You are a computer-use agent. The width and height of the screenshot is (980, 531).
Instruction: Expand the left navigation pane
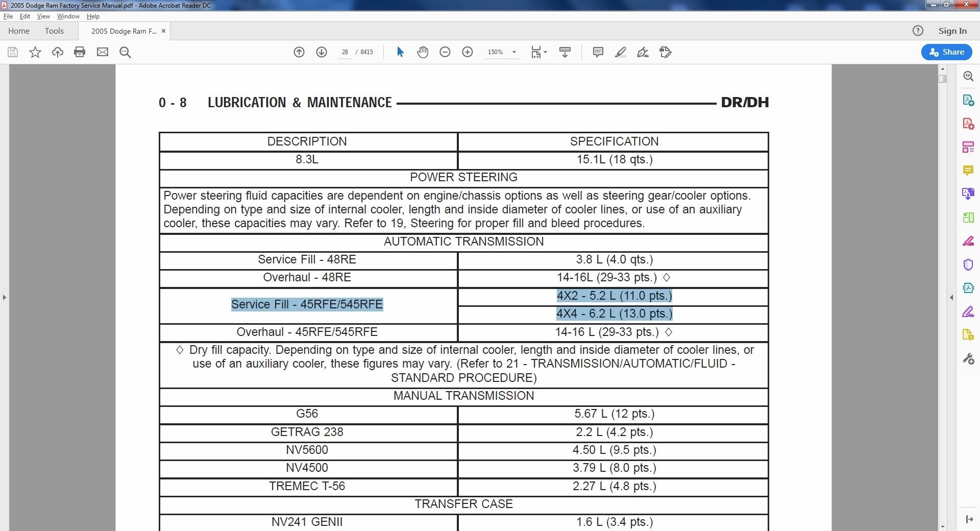(x=5, y=297)
